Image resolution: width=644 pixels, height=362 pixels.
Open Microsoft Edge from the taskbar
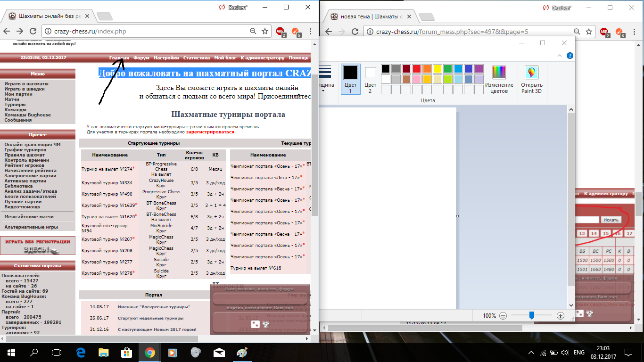point(80,352)
